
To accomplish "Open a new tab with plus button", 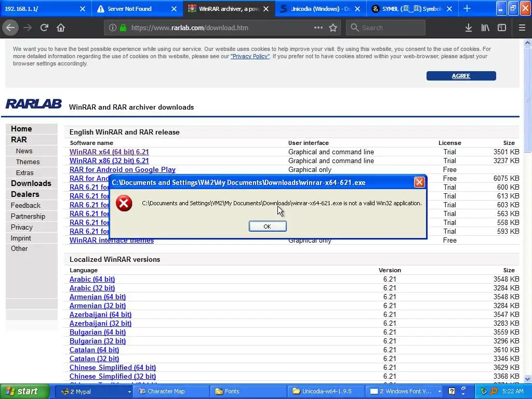I will [467, 9].
